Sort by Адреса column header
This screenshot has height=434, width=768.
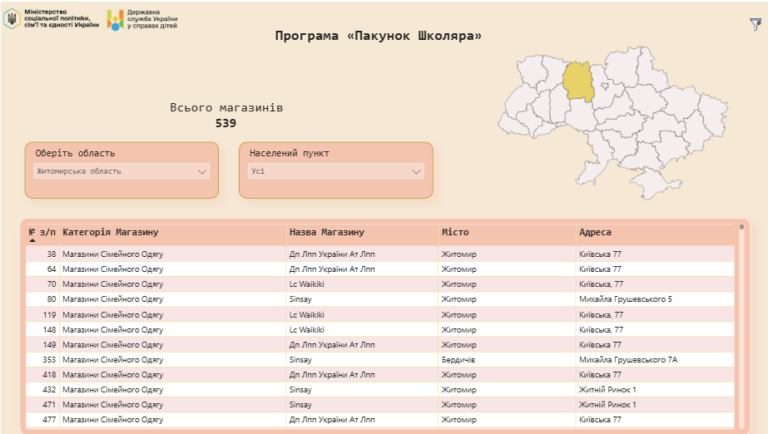[595, 232]
